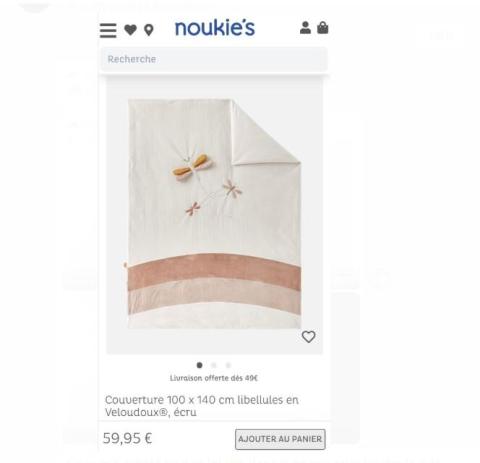The height and width of the screenshot is (463, 480).
Task: Show third product image via last dot
Action: [x=228, y=365]
